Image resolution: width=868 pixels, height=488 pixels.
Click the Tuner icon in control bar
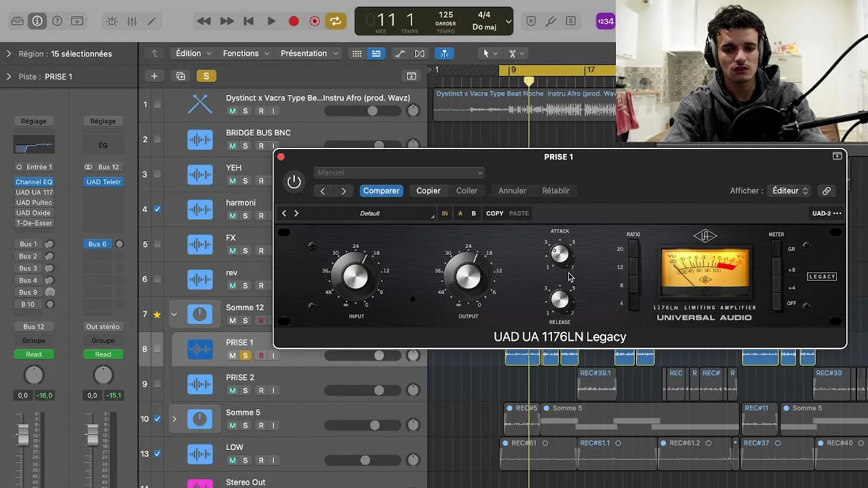551,21
